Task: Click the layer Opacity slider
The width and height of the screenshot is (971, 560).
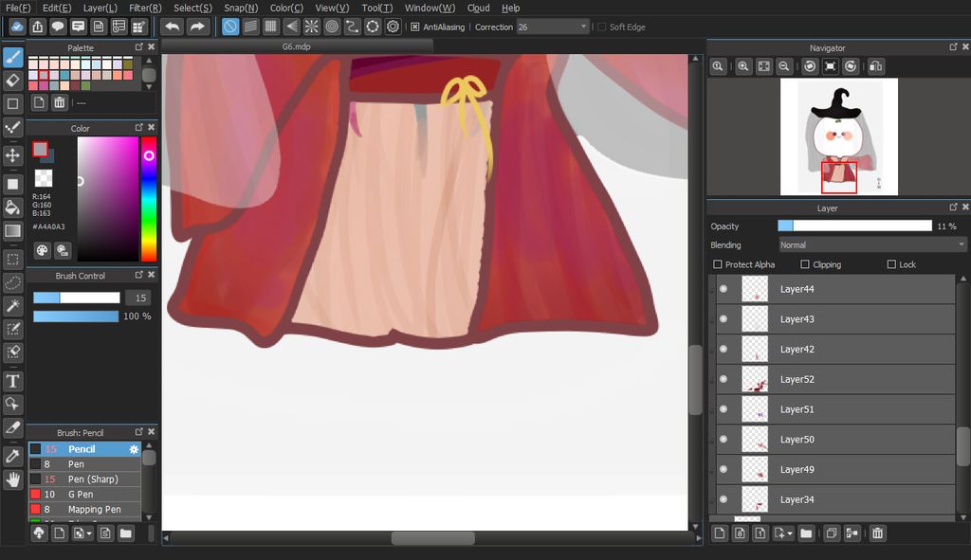Action: tap(854, 226)
